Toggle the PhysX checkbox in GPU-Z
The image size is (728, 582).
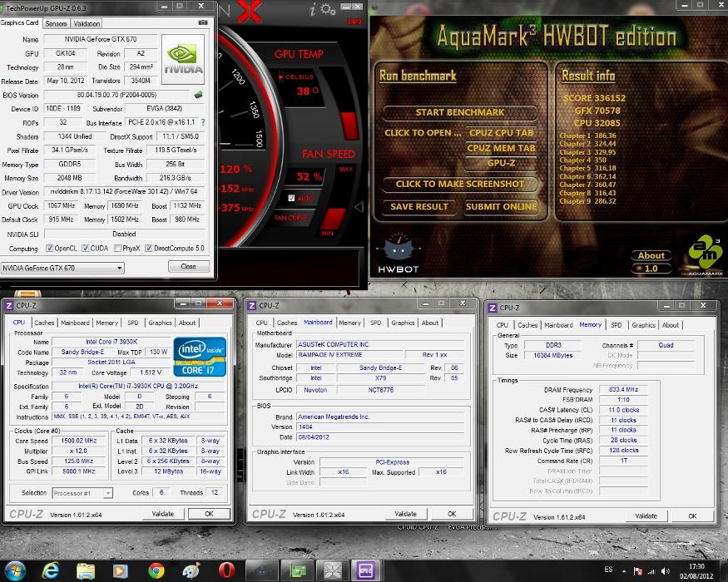[117, 249]
